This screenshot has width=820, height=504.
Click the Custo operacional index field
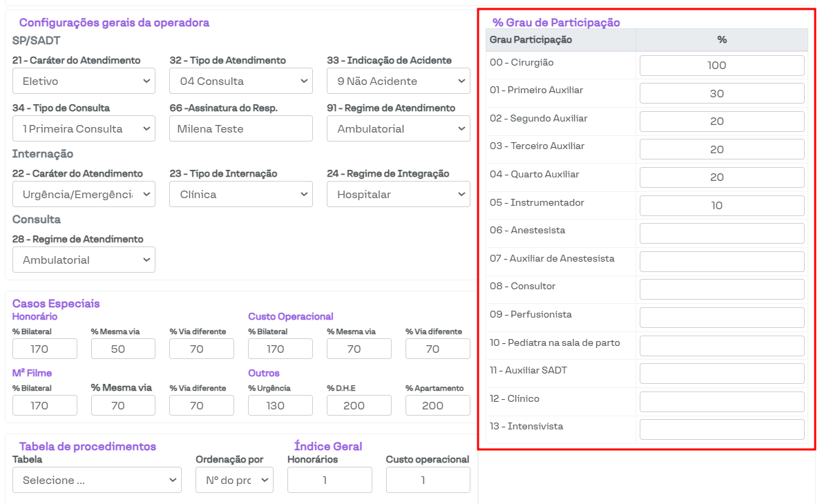(428, 481)
